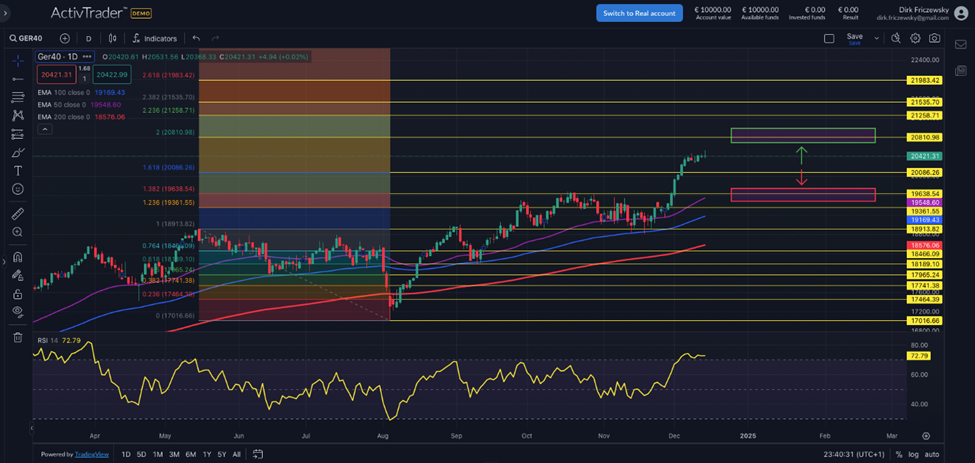Viewport: 975px width, 463px height.
Task: Click the red 20421.31 sell price box
Action: (x=55, y=74)
